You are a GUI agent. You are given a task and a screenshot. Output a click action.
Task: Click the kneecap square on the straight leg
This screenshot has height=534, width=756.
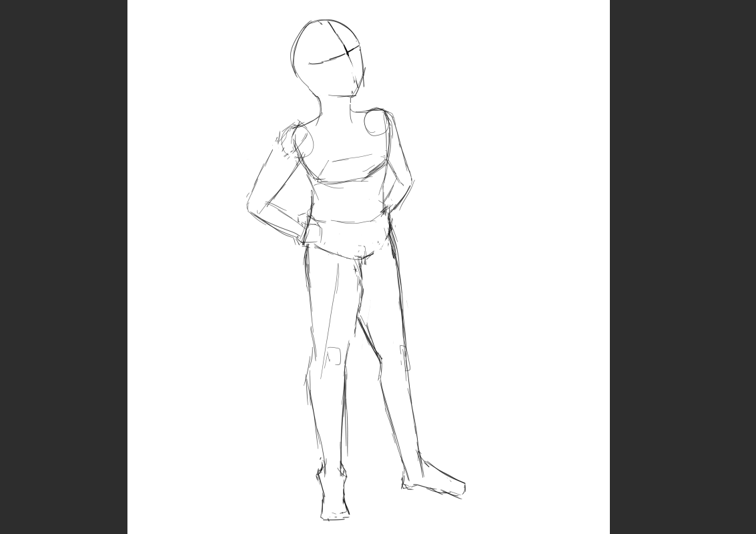click(334, 356)
